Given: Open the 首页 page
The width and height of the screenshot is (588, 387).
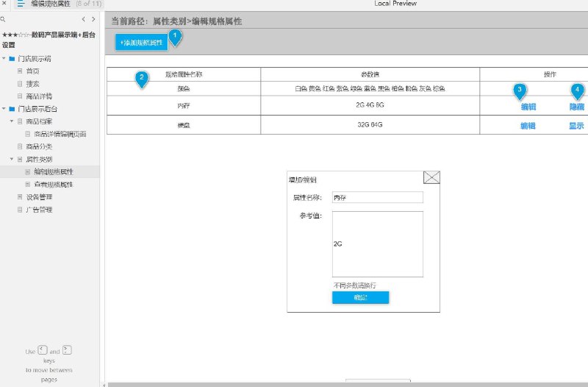Looking at the screenshot, I should point(32,71).
